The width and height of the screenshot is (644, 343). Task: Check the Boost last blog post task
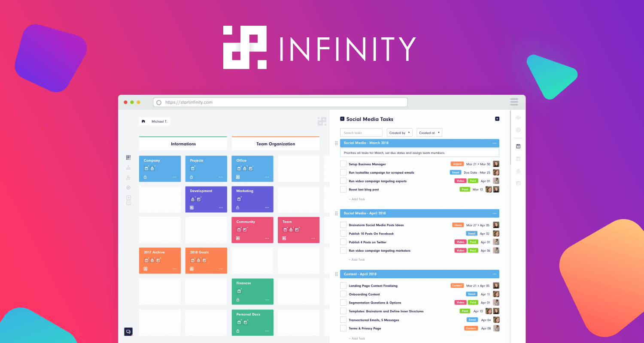coord(343,189)
